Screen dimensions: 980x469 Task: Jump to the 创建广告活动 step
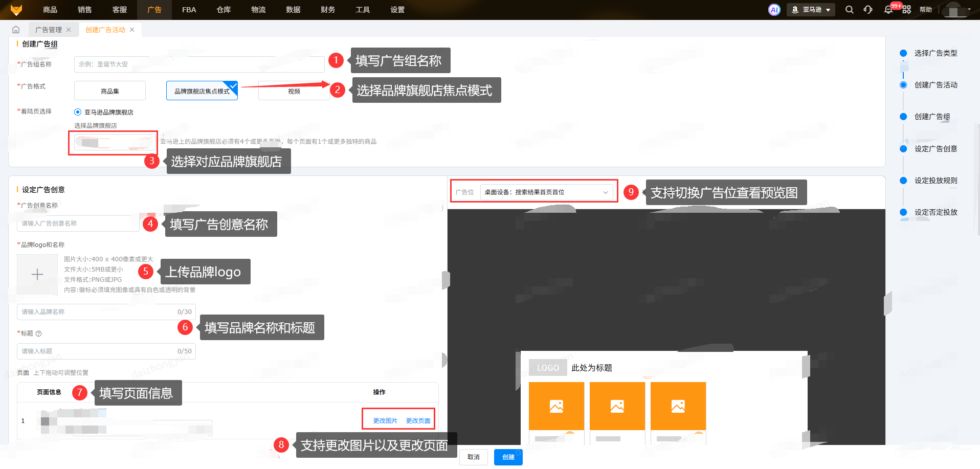coord(936,85)
